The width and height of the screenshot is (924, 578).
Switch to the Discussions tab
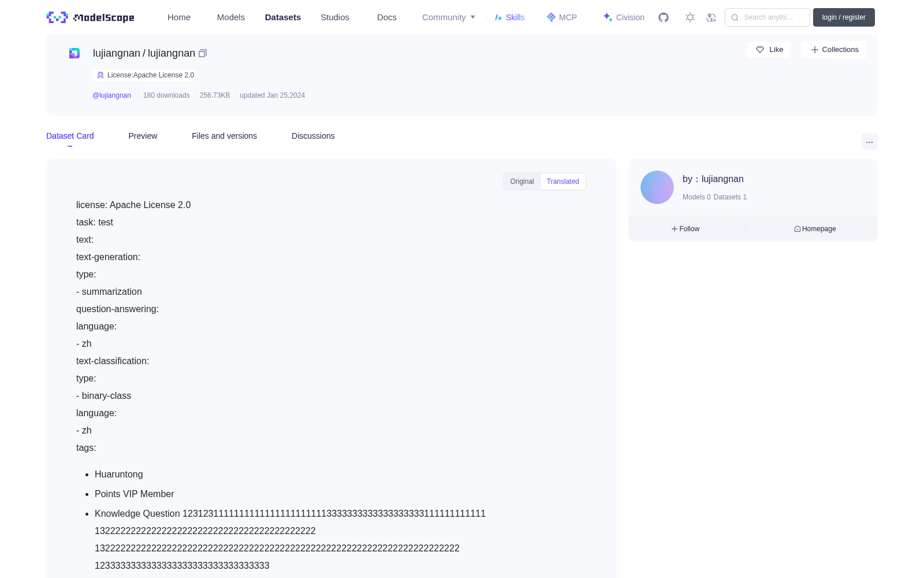(x=313, y=136)
